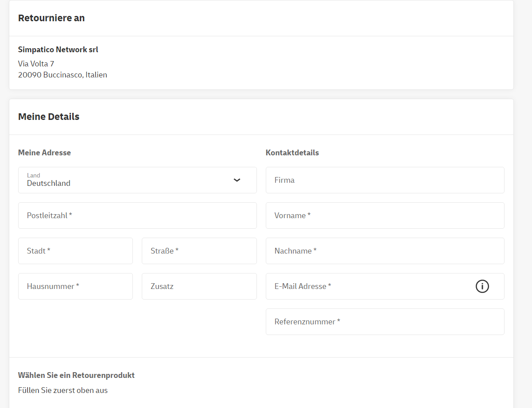Click the "Wählen Sie ein Retourenprodukt" heading
This screenshot has width=532, height=408.
pyautogui.click(x=76, y=375)
